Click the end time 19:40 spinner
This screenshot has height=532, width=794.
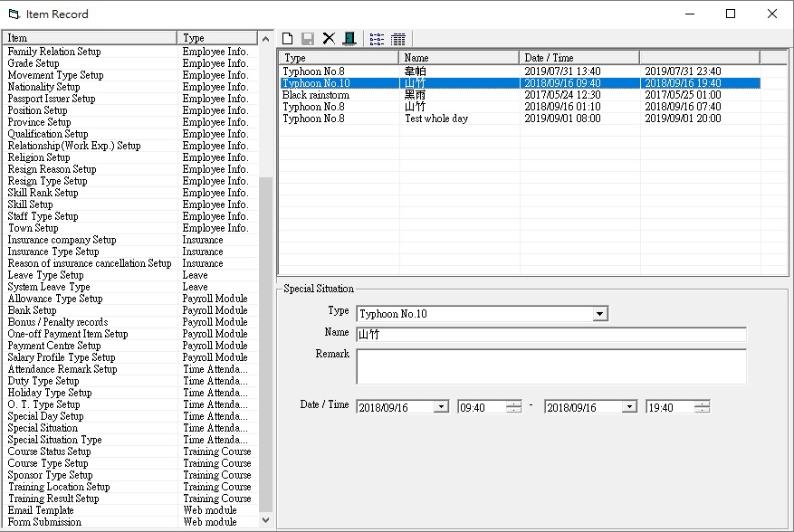[702, 407]
